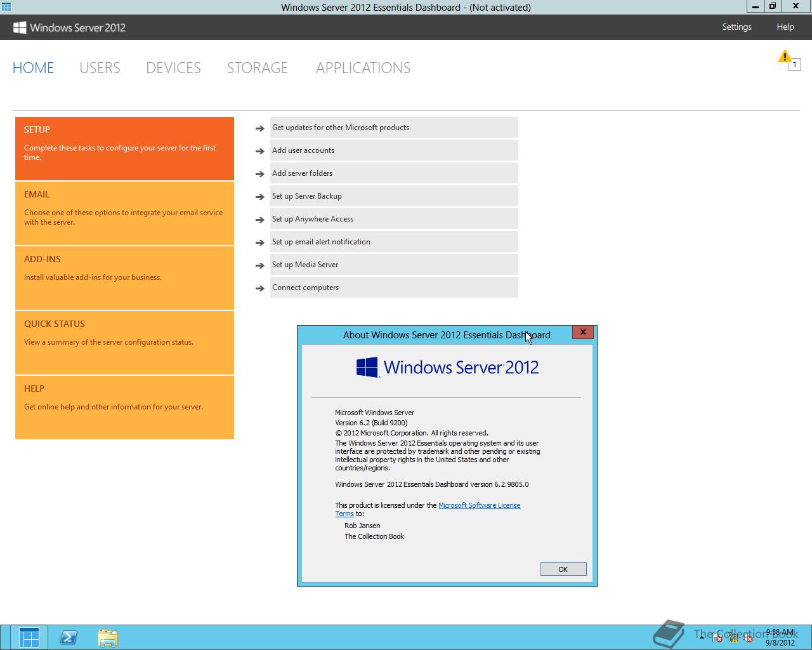Click the arrow icon beside Set up Anywhere Access
This screenshot has height=650, width=812.
click(259, 220)
